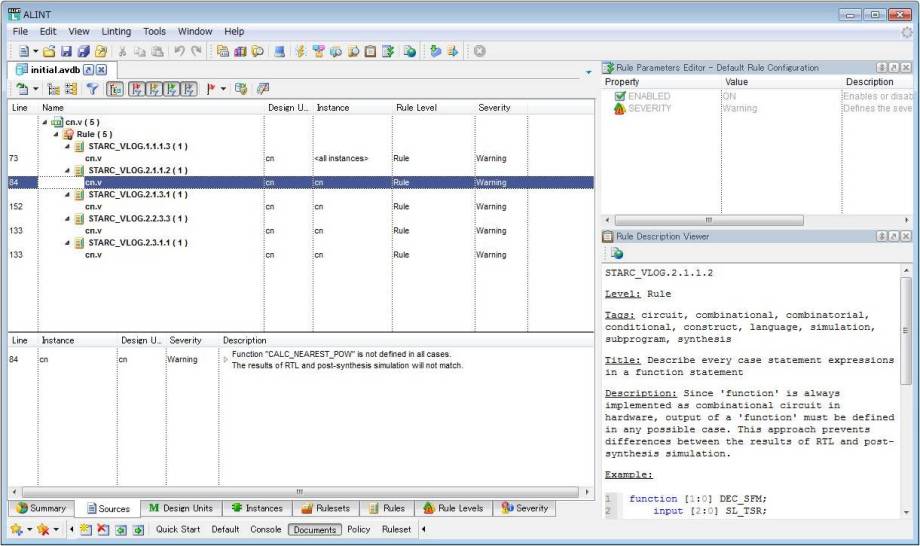Select the cn.v row at line 73

pyautogui.click(x=300, y=159)
